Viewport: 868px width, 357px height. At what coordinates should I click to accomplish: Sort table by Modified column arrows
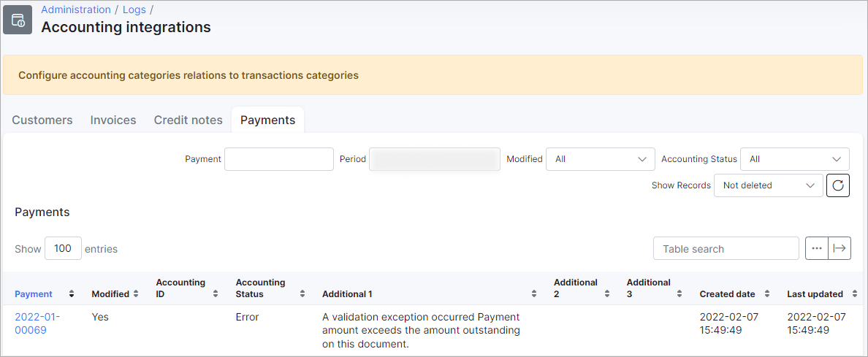click(136, 294)
